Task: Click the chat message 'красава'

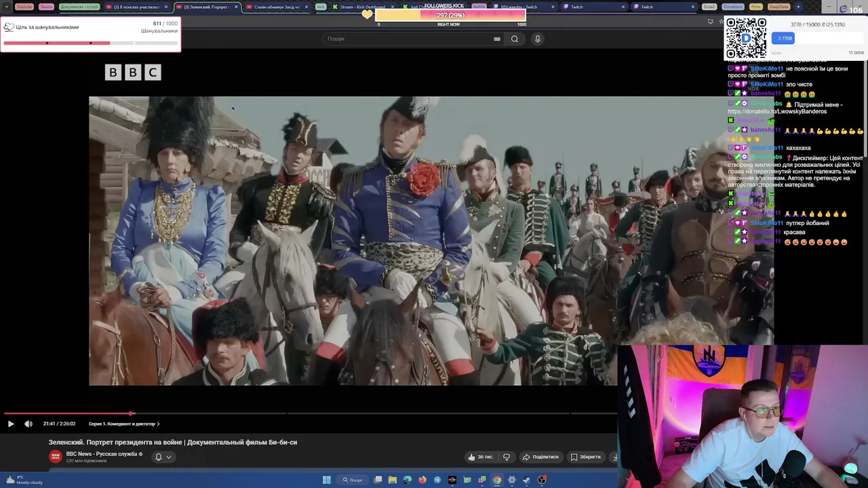Action: pos(794,232)
